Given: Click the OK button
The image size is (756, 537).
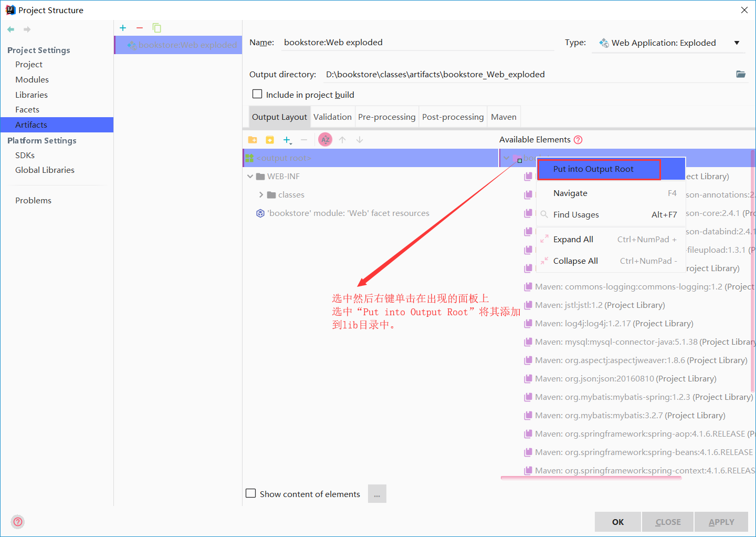Looking at the screenshot, I should (x=618, y=522).
